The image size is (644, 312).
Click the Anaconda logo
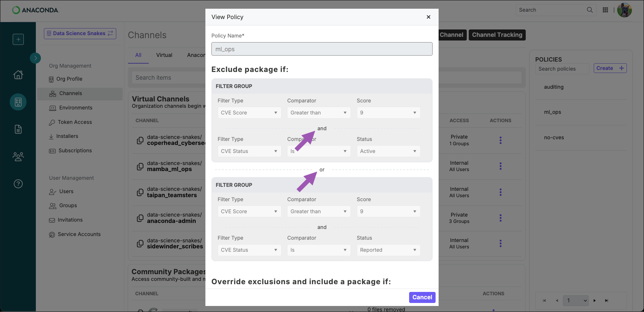(x=35, y=10)
